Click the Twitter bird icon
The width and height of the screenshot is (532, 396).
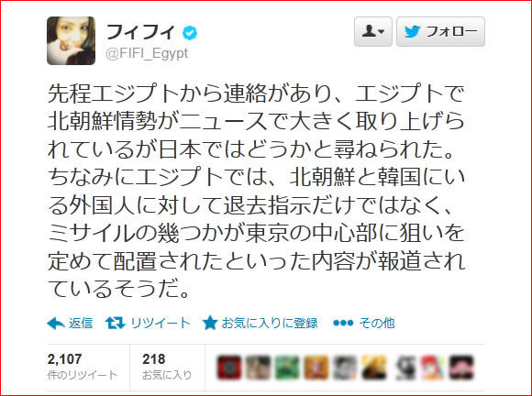[x=412, y=32]
